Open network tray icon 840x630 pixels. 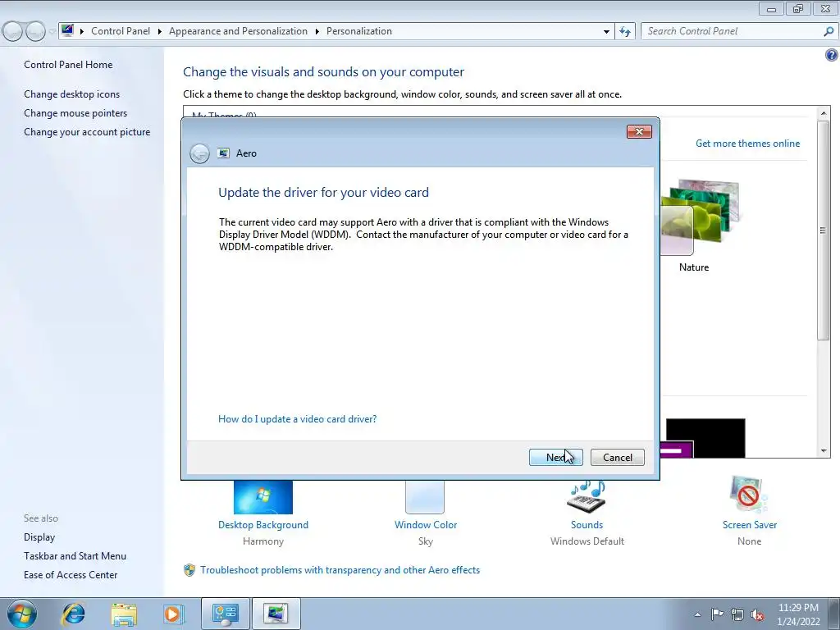pyautogui.click(x=737, y=614)
